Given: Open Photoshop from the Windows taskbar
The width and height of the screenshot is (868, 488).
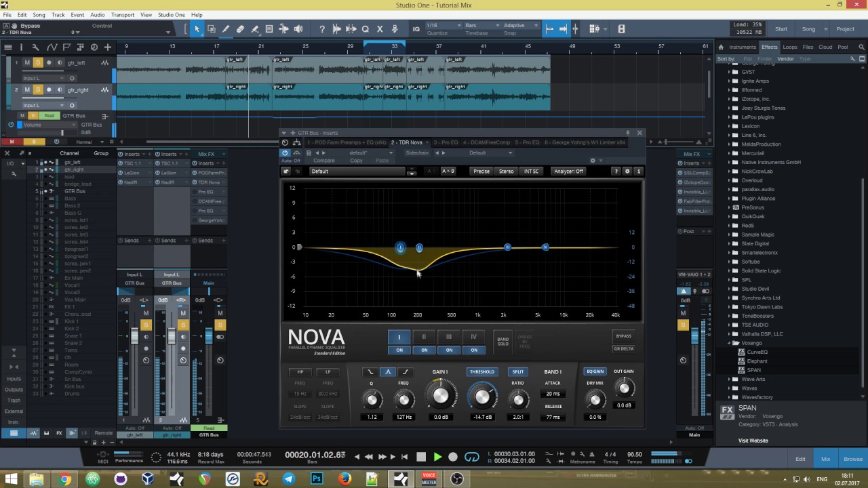Looking at the screenshot, I should coord(317,479).
